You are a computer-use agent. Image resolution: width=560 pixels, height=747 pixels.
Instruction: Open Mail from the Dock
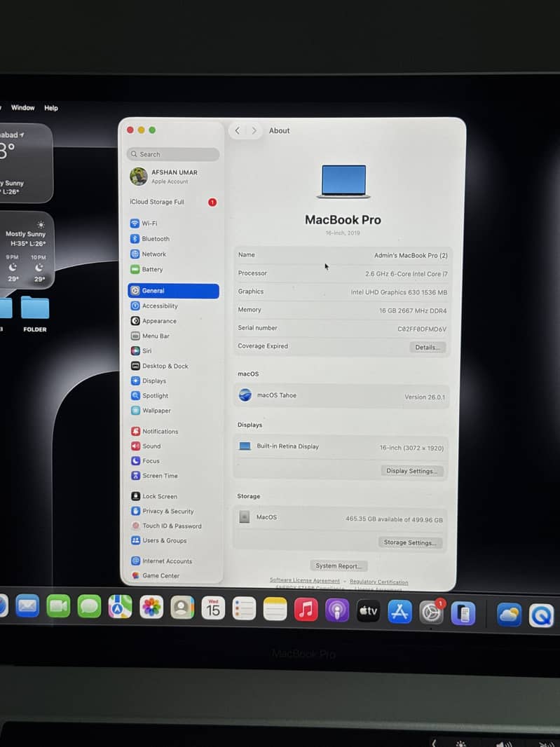click(27, 606)
